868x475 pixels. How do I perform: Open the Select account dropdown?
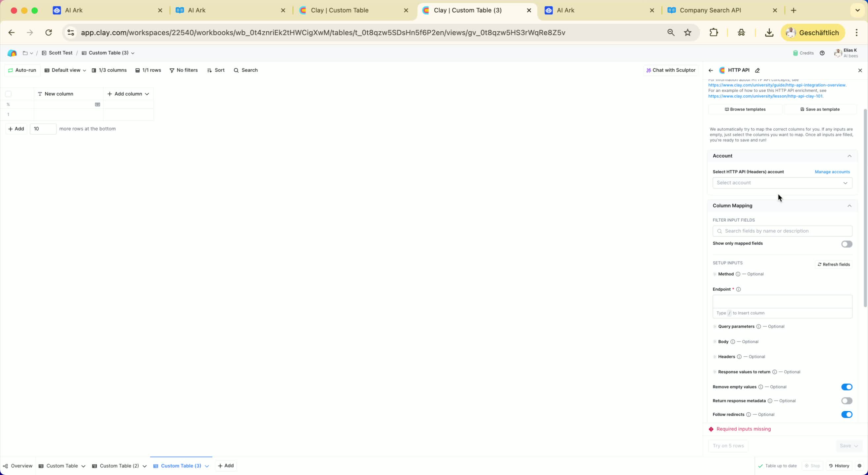tap(782, 183)
